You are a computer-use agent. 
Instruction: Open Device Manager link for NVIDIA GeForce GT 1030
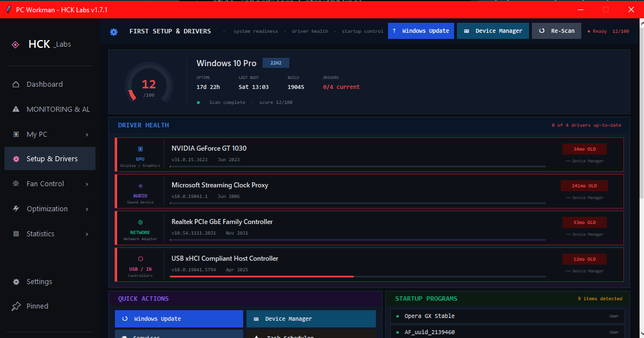click(585, 161)
